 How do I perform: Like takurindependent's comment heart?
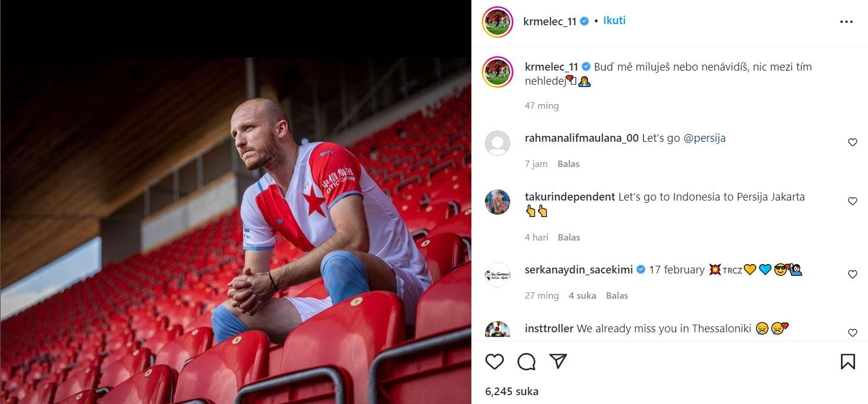click(x=852, y=201)
